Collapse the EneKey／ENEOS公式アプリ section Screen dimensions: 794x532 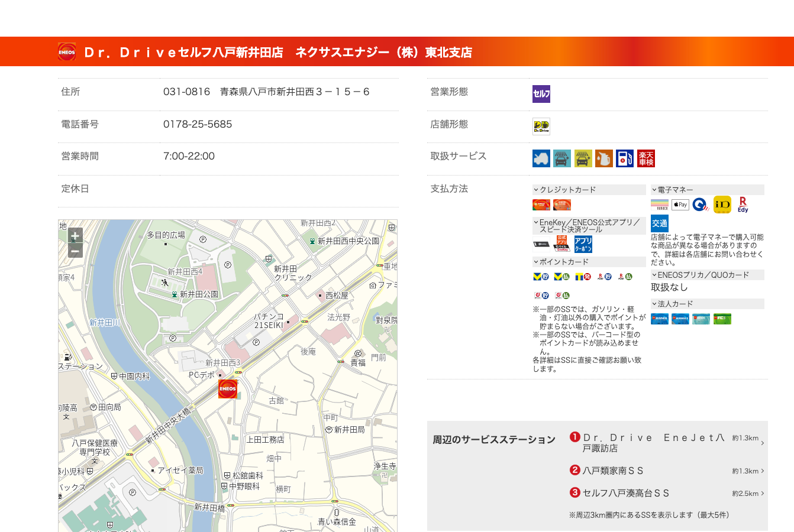pos(589,226)
